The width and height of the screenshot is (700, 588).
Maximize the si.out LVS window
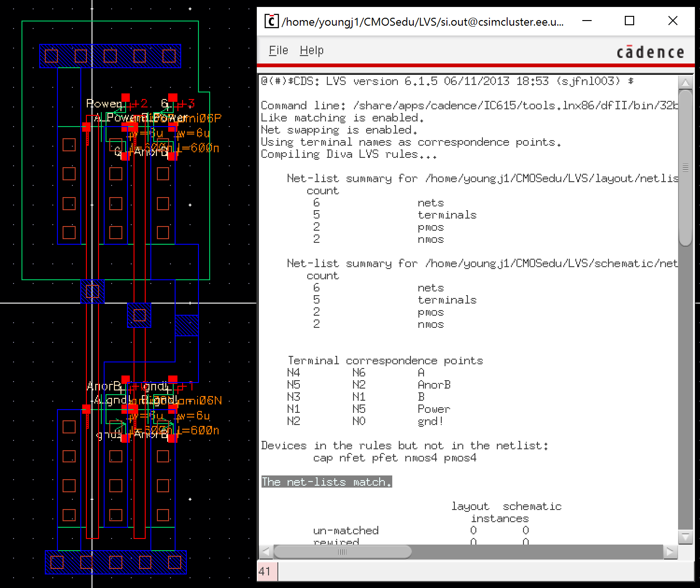pos(629,21)
